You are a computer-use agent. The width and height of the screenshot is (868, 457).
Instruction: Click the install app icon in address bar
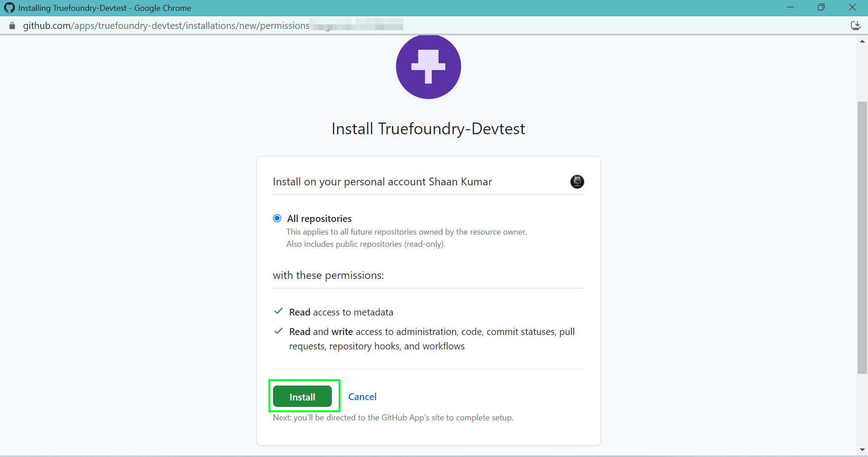pyautogui.click(x=855, y=26)
